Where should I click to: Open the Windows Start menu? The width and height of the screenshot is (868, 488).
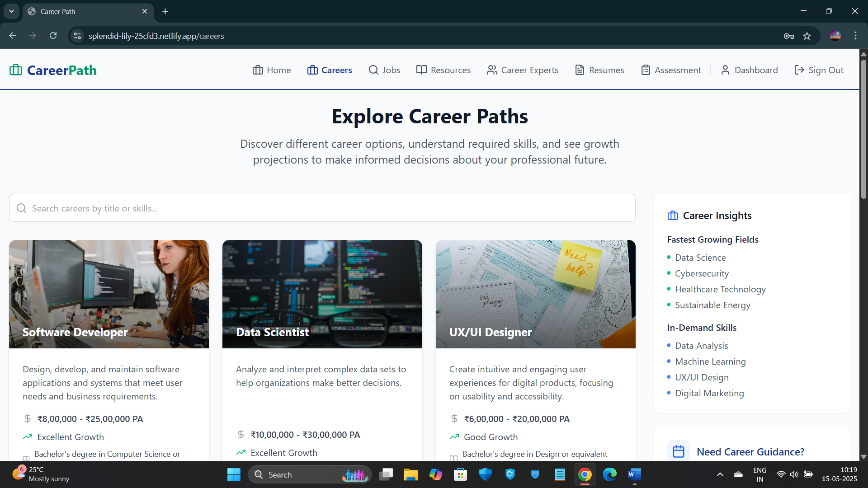[x=234, y=474]
